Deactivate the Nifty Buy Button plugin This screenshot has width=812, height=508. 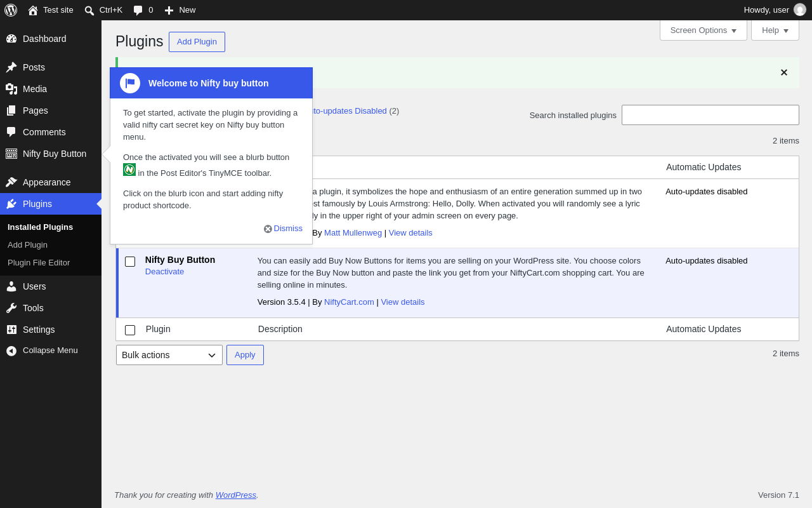[164, 272]
